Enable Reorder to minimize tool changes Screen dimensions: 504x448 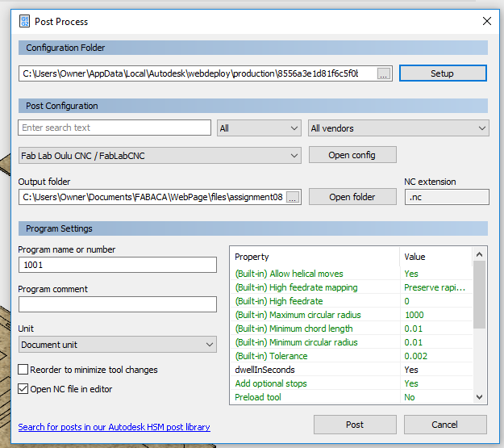23,370
